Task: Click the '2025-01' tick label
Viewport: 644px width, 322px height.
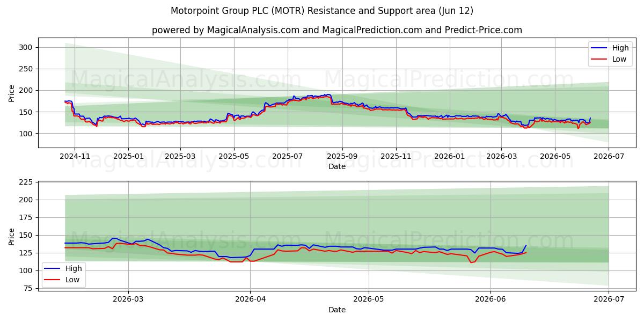Action: pyautogui.click(x=128, y=156)
